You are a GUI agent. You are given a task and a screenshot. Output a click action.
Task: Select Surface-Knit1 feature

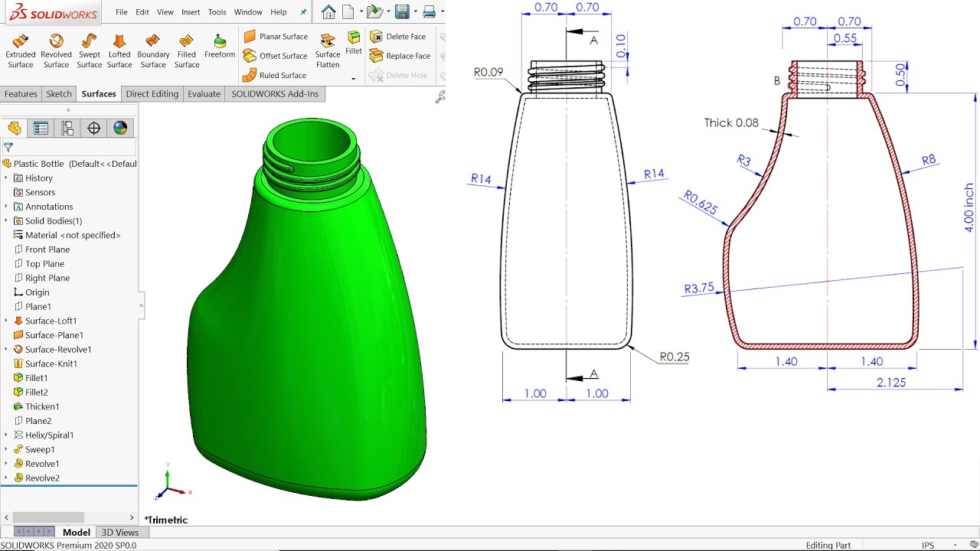[45, 364]
